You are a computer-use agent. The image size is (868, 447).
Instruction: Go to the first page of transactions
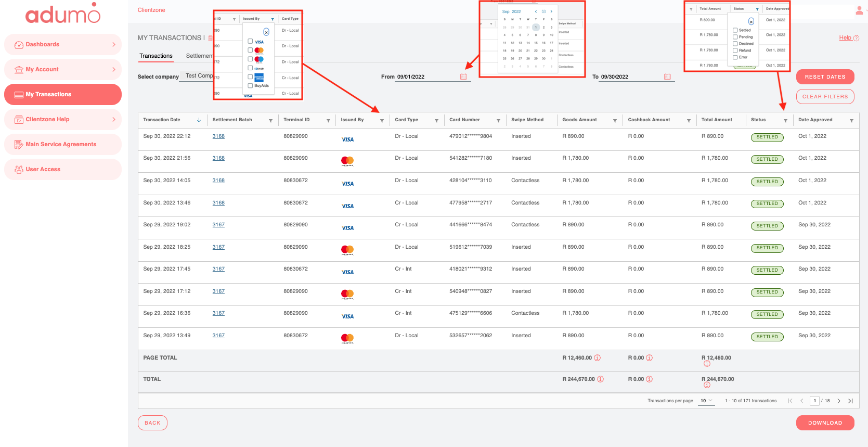(x=790, y=401)
